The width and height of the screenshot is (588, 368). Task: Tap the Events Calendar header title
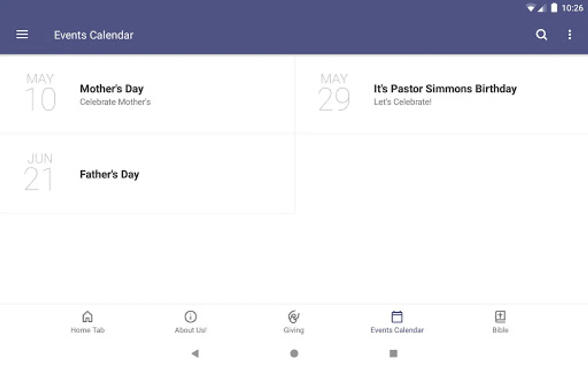[x=94, y=35]
